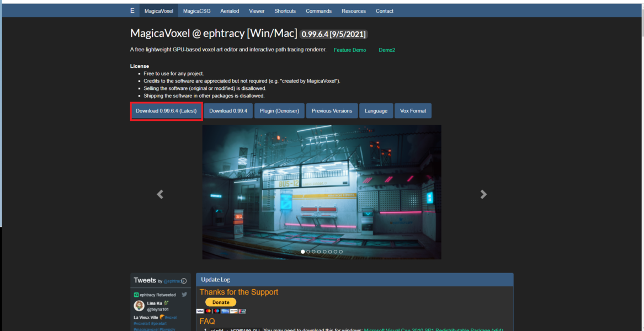
Task: Click the yellow Donate button
Action: click(x=221, y=302)
